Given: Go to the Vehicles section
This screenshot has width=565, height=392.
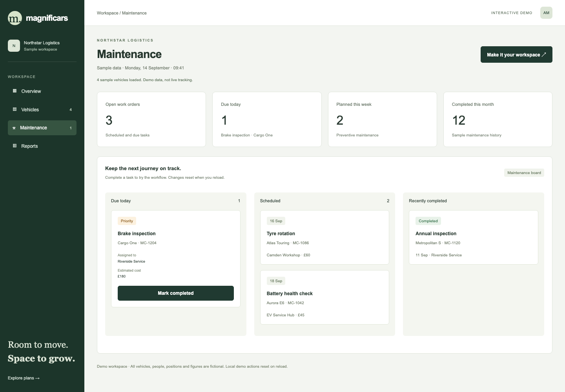Looking at the screenshot, I should [42, 109].
